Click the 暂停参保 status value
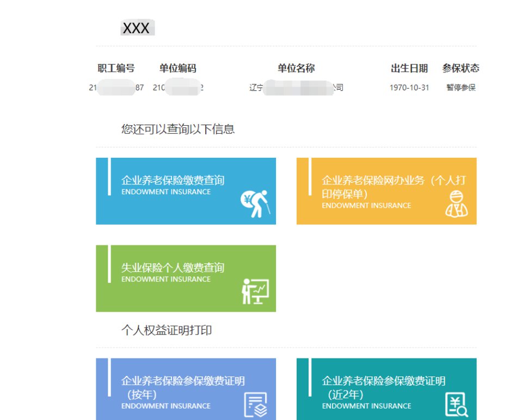 click(460, 88)
